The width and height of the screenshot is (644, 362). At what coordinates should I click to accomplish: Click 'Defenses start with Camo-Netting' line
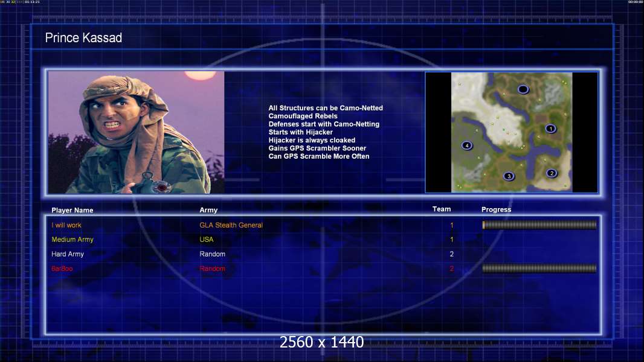coord(324,124)
